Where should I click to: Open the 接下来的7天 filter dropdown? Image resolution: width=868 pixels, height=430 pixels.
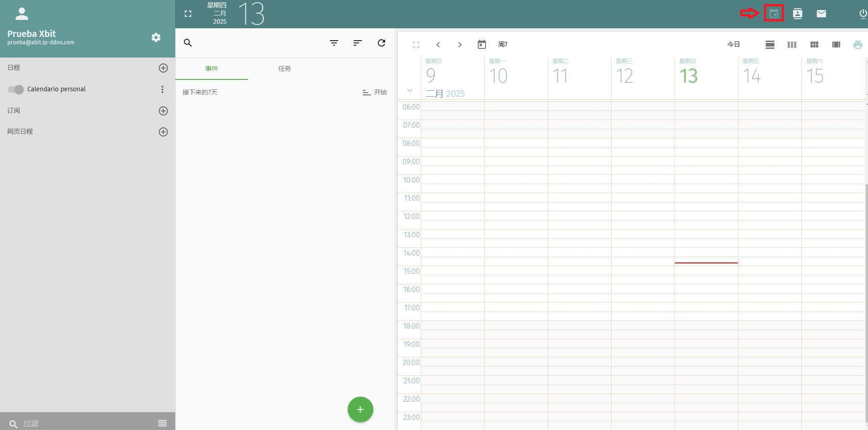click(200, 92)
